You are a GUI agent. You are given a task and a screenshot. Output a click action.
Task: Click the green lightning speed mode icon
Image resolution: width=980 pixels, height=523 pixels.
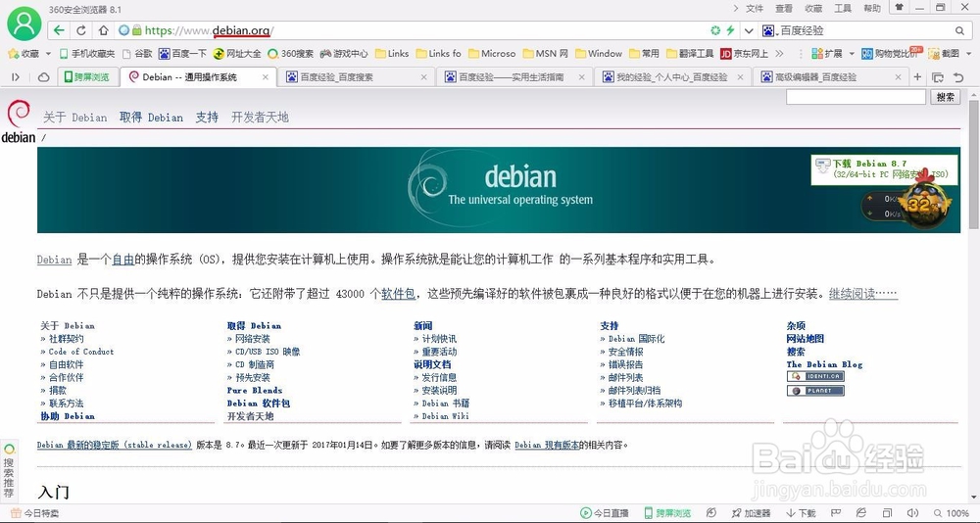point(729,30)
